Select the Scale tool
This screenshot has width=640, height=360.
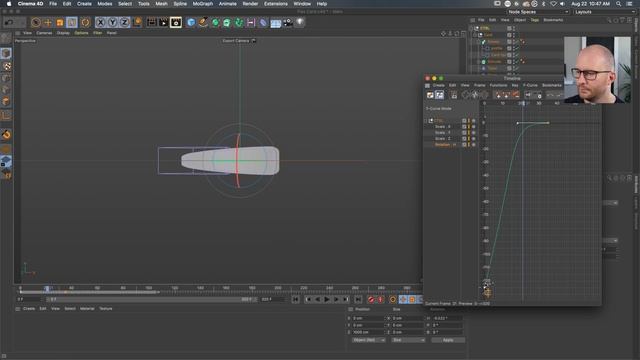(x=60, y=22)
